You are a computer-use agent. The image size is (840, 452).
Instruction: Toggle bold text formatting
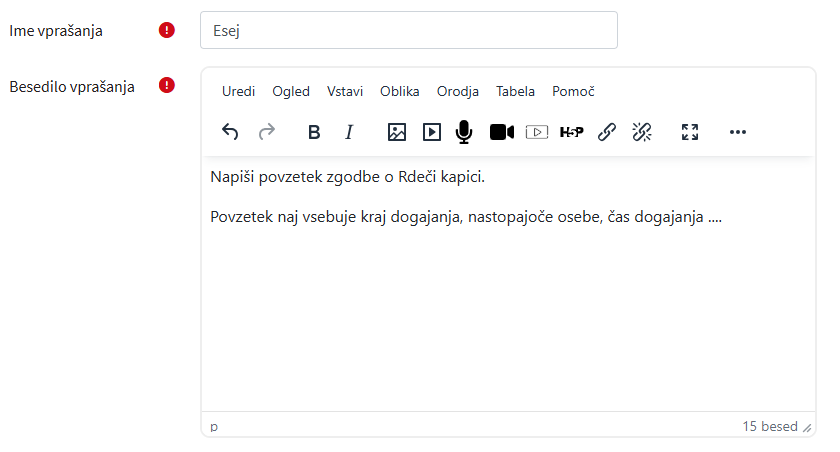(x=314, y=132)
